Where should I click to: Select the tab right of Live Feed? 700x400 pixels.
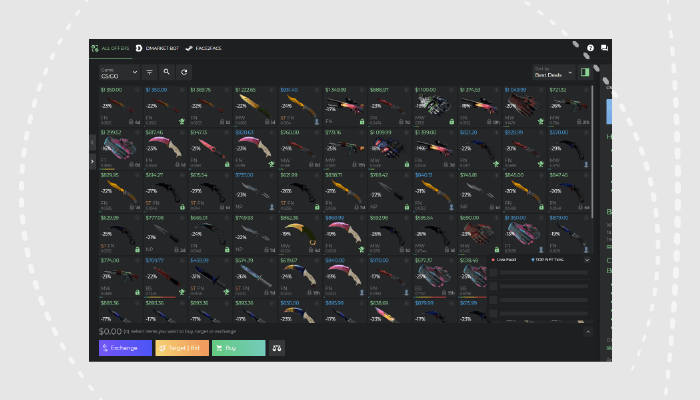[547, 260]
